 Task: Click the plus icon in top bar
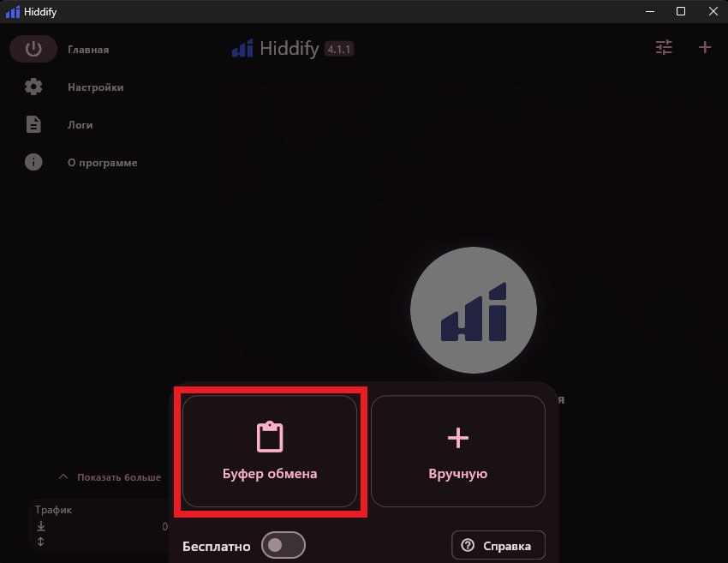(x=704, y=47)
